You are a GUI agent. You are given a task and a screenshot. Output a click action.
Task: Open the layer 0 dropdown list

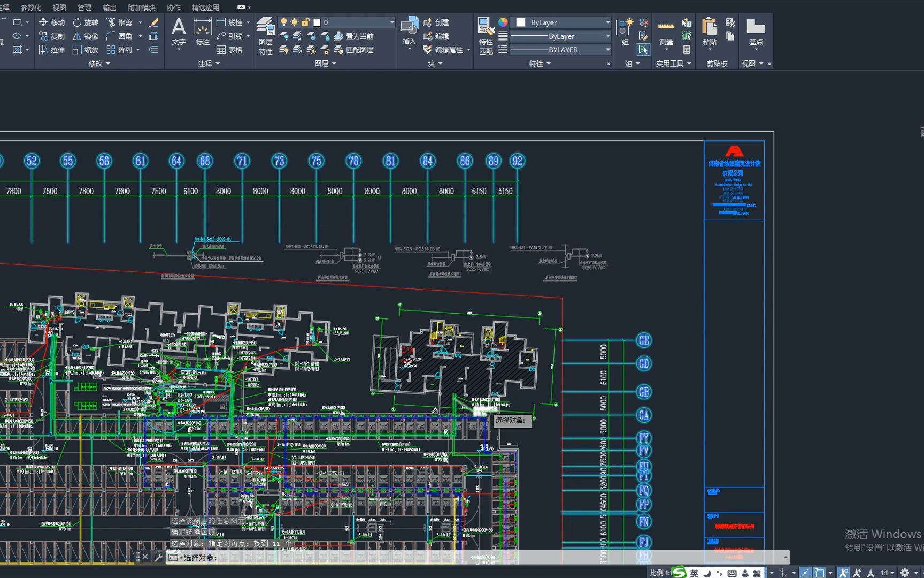[x=391, y=22]
